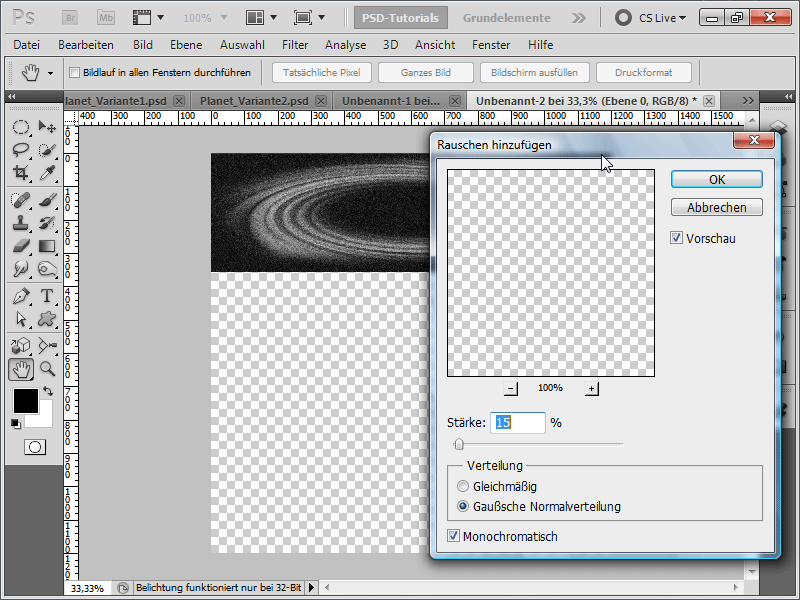Select the Move tool
The image size is (800, 600).
[47, 127]
